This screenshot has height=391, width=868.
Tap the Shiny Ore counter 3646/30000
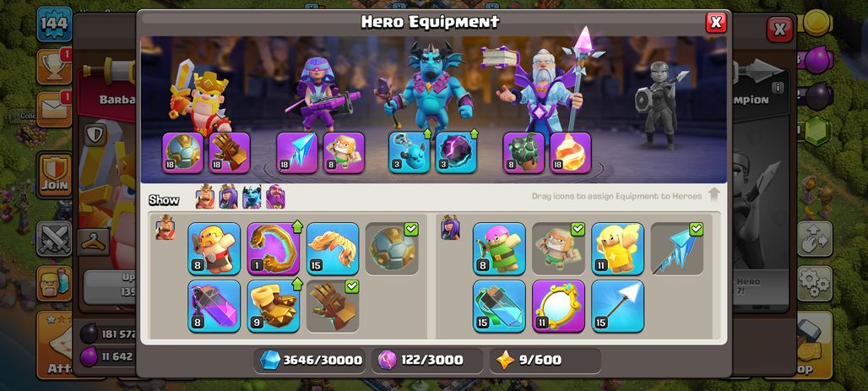point(311,361)
